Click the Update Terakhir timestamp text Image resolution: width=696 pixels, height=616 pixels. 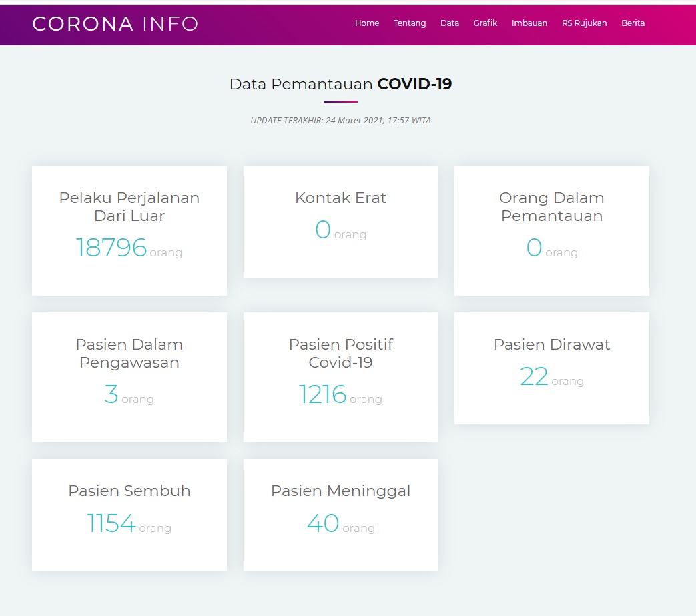tap(340, 121)
